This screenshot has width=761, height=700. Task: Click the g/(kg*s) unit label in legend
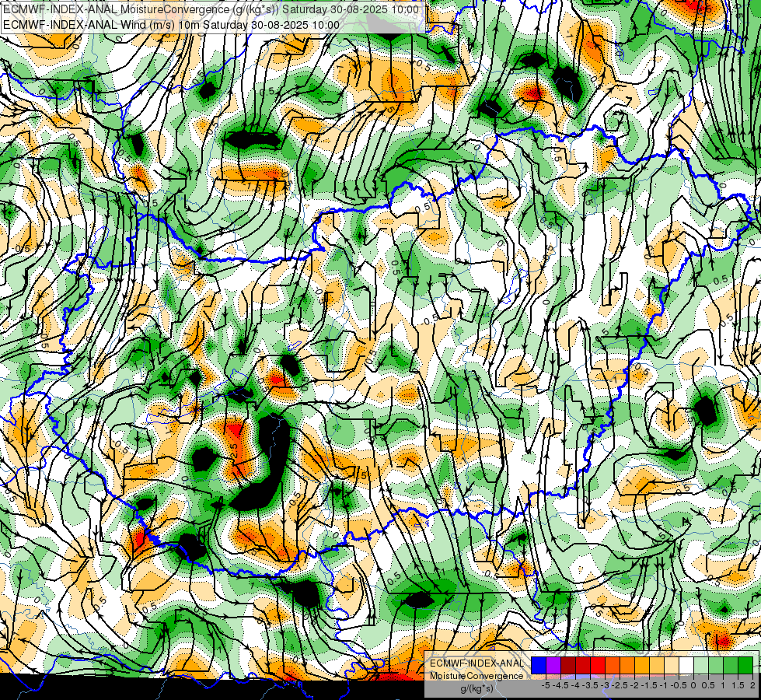tap(476, 689)
